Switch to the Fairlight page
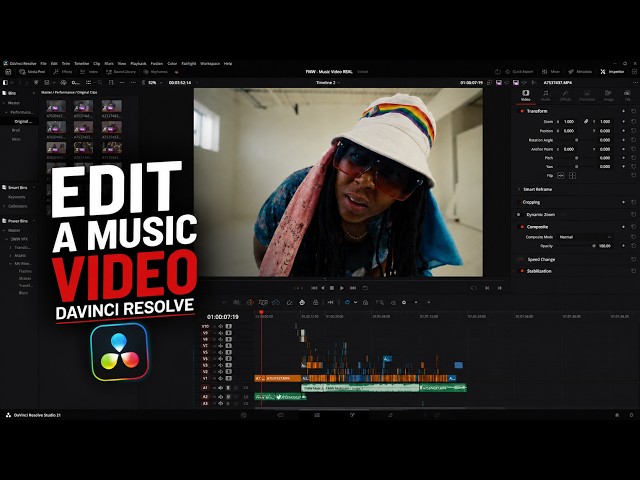The width and height of the screenshot is (640, 480). click(x=391, y=415)
